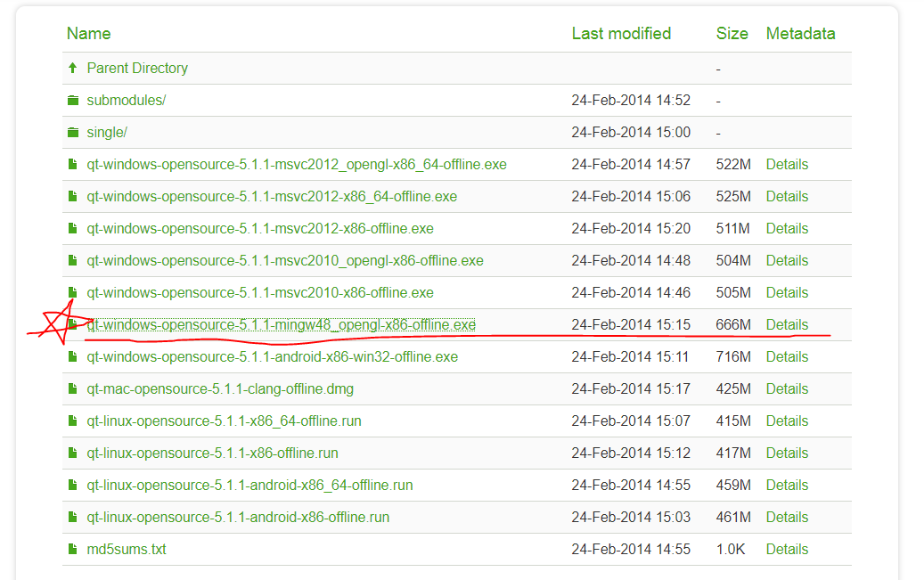Image resolution: width=924 pixels, height=580 pixels.
Task: Download qt-linux-opensource-5.1.1-x86-offline.run
Action: coord(212,453)
